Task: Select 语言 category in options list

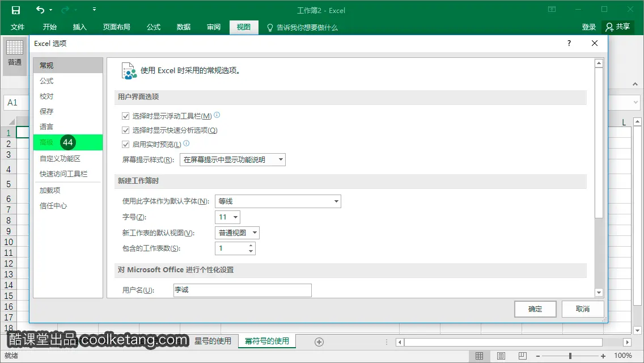Action: [x=68, y=126]
